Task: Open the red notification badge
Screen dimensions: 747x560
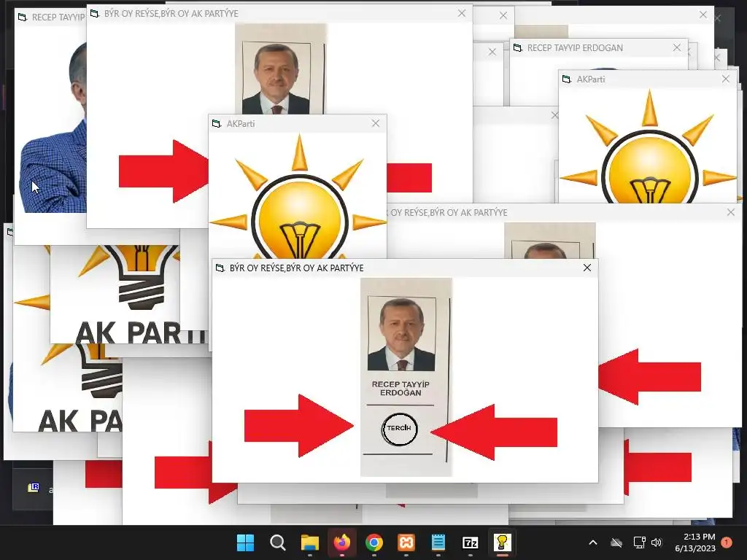Action: click(x=727, y=542)
